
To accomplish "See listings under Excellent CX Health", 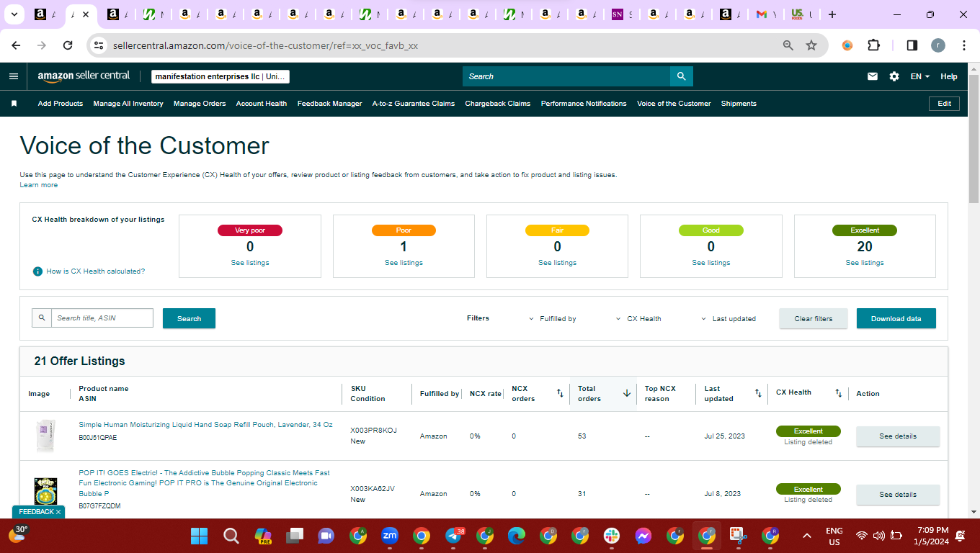I will [865, 263].
